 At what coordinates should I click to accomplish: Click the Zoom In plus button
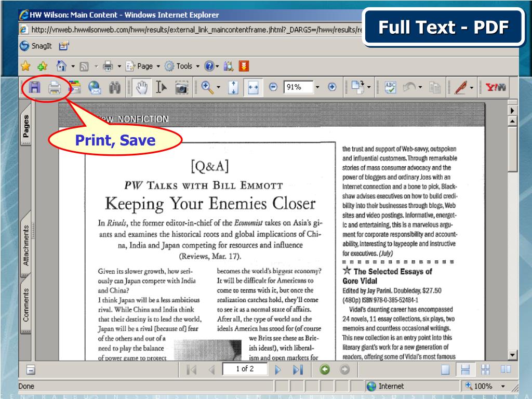coord(332,87)
